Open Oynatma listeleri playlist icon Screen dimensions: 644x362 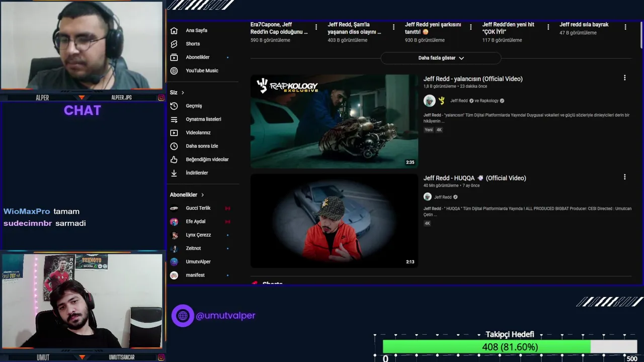pyautogui.click(x=174, y=119)
